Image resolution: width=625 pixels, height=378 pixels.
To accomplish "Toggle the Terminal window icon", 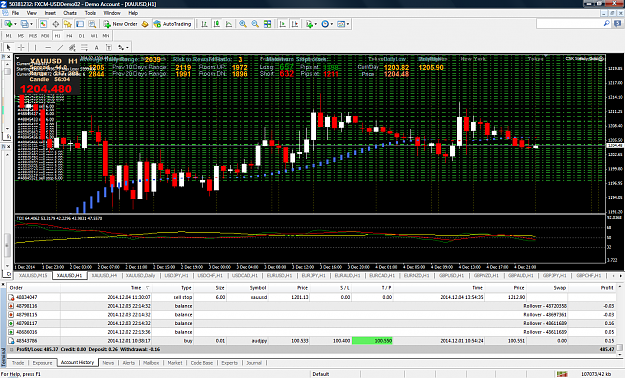I will point(80,24).
